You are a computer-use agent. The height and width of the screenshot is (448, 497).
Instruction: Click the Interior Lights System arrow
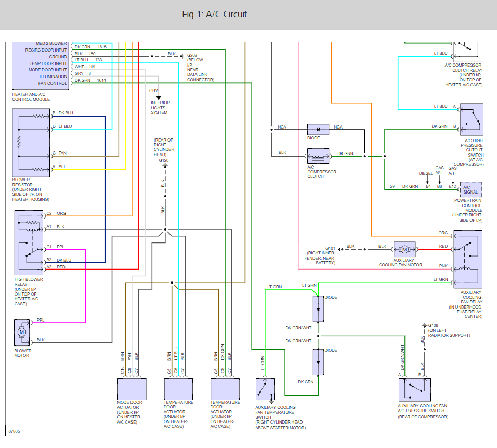159,98
